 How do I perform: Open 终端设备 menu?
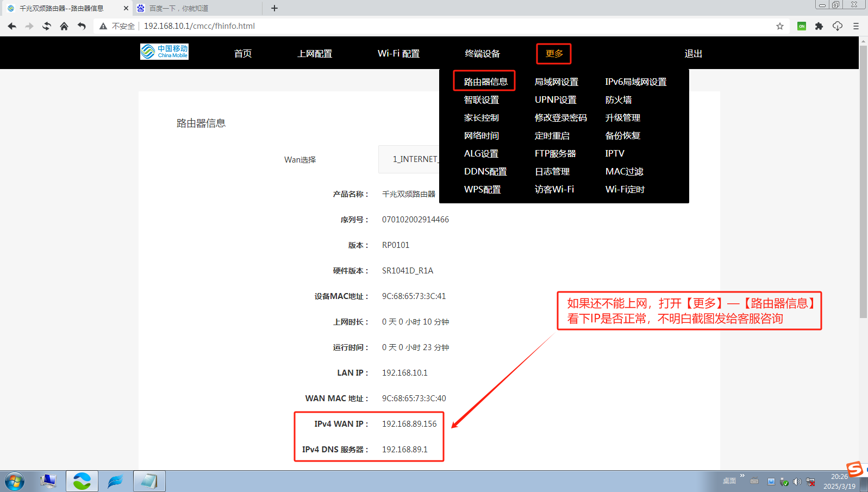click(483, 53)
